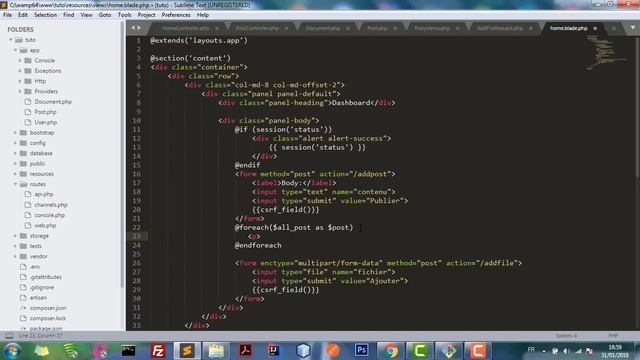Open the Preferences menu
The height and width of the screenshot is (360, 640).
(x=176, y=15)
